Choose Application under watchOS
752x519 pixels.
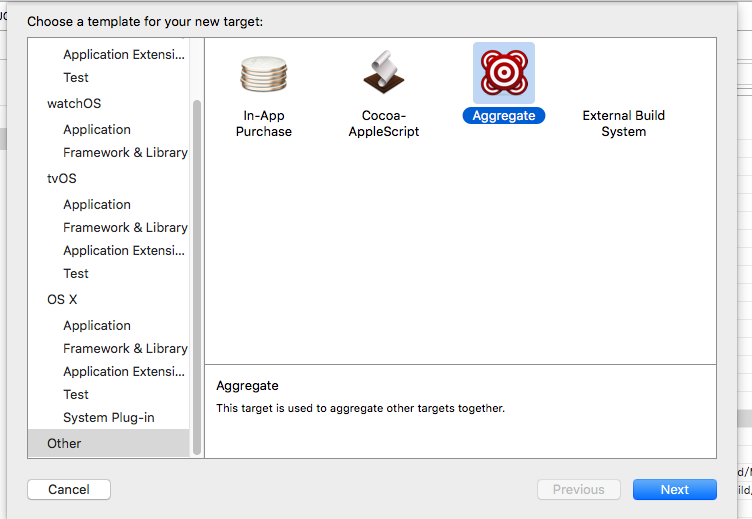[x=97, y=130]
